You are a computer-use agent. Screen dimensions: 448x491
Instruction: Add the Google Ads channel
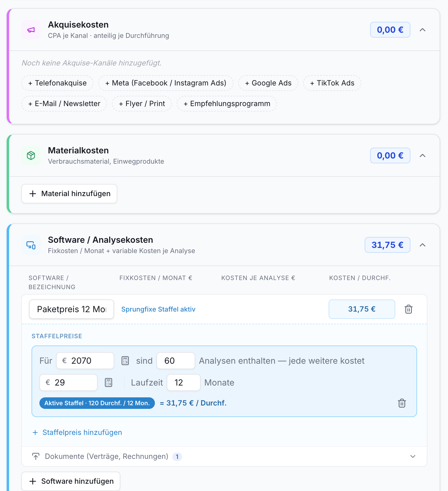tap(268, 83)
